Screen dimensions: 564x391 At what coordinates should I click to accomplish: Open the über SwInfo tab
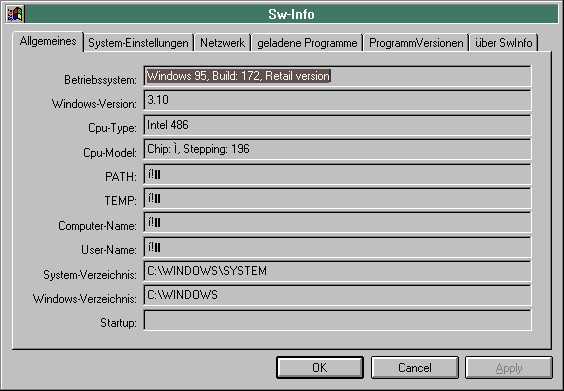(x=504, y=43)
